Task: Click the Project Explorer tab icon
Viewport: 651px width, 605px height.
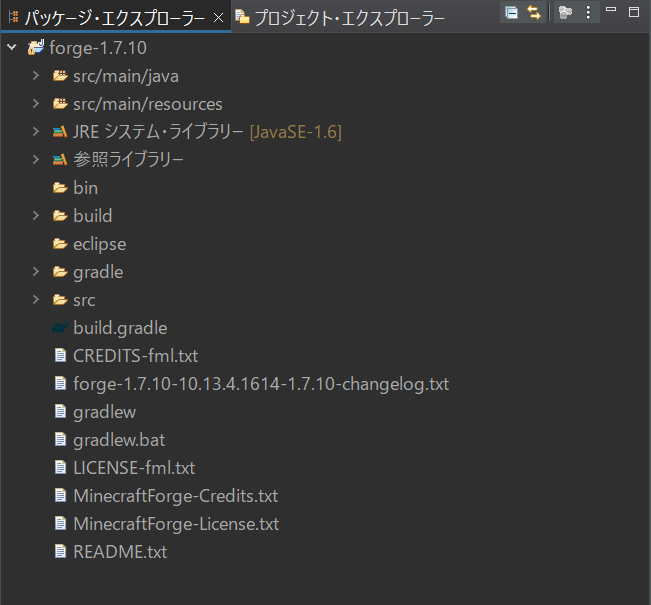Action: (x=242, y=17)
